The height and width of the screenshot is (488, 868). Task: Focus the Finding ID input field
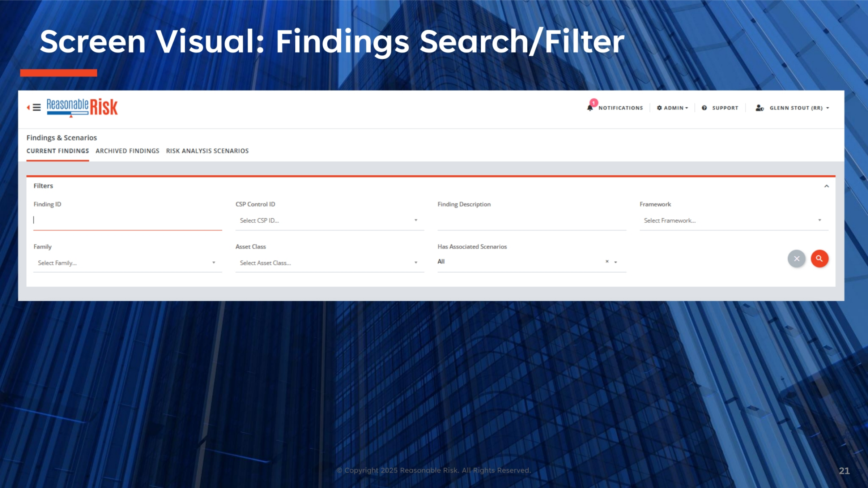coord(127,220)
